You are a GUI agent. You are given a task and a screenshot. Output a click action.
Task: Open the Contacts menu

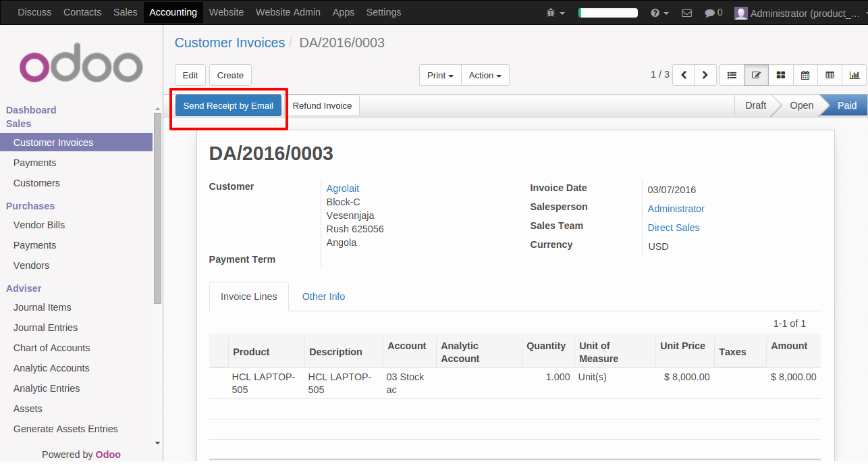[x=82, y=12]
